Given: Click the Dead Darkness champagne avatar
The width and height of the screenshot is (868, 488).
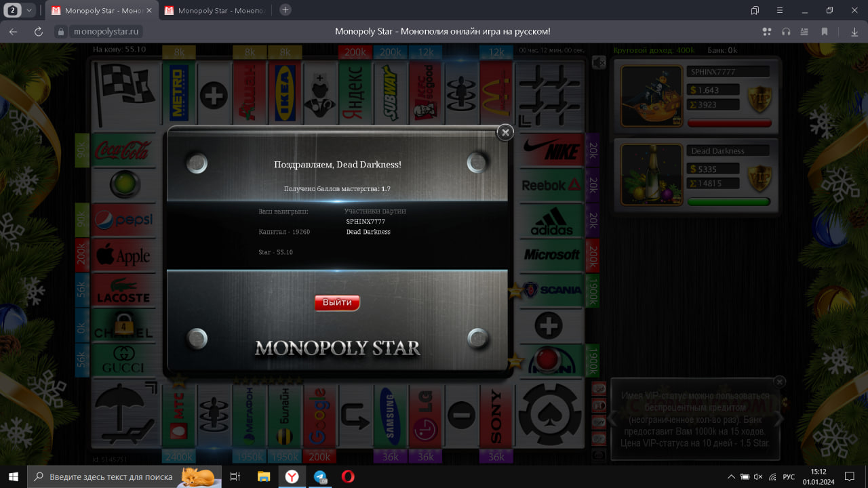Looking at the screenshot, I should click(652, 174).
